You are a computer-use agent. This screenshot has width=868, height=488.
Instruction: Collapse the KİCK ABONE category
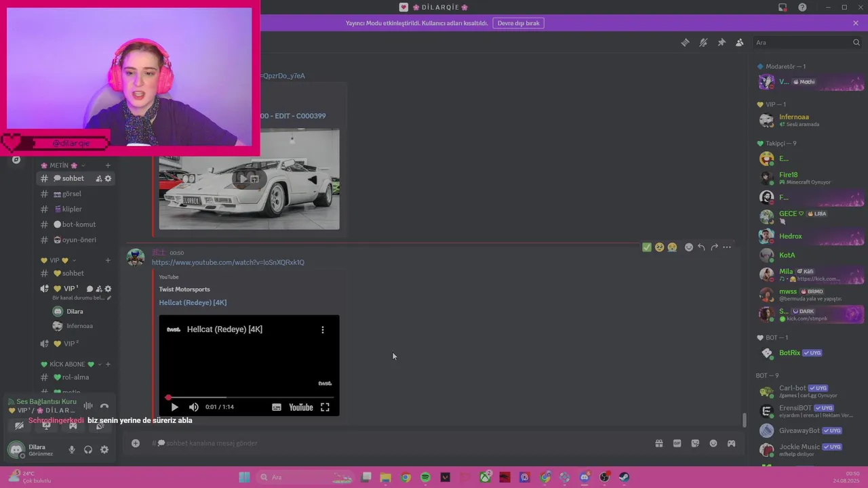(x=71, y=364)
